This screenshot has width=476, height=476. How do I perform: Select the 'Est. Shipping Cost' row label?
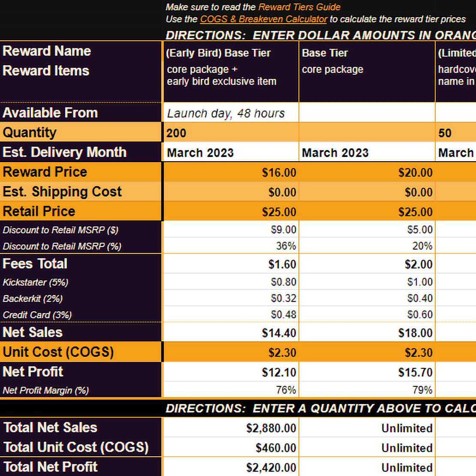coord(62,192)
